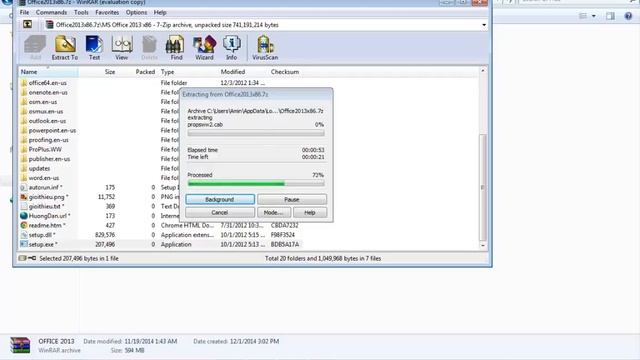Screen dimensions: 640x360
Task: Open the Options menu
Action: coord(136,13)
